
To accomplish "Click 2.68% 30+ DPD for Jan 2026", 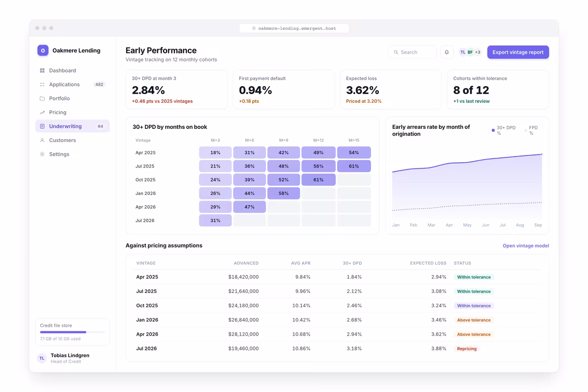I will point(354,320).
